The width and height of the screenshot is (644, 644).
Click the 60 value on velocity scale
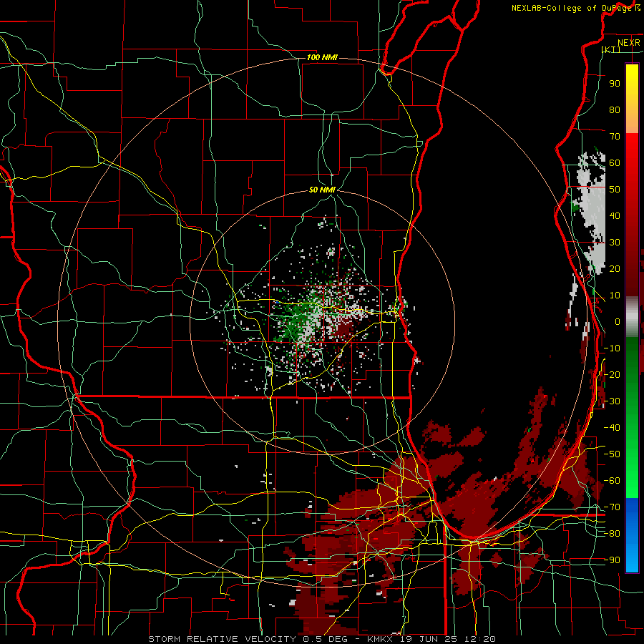click(x=615, y=162)
